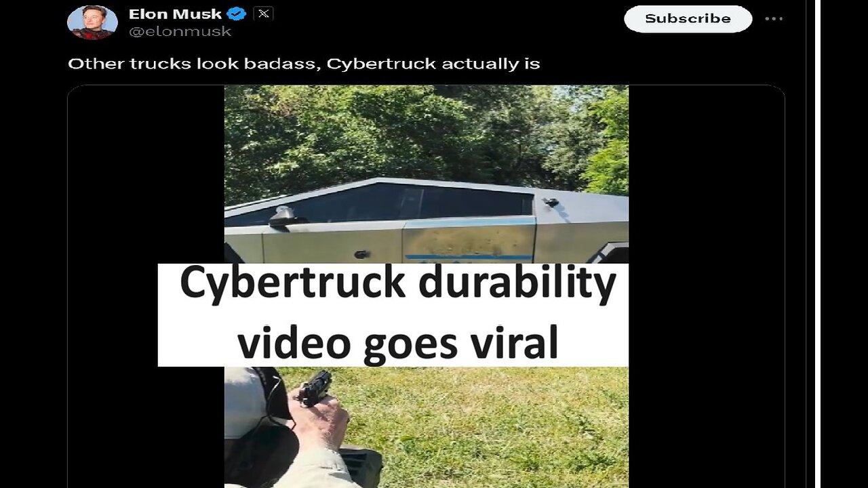Click the Cybertruck's side mirror
The image size is (868, 488).
(x=282, y=216)
